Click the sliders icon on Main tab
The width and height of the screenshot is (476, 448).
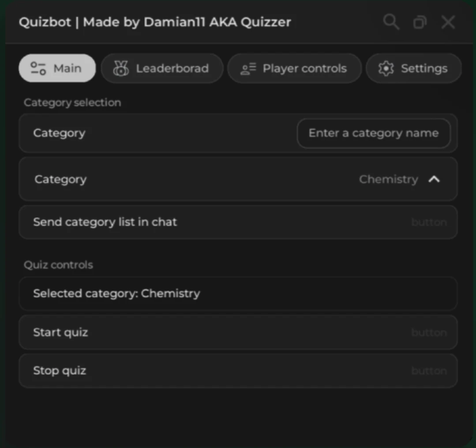click(x=38, y=68)
